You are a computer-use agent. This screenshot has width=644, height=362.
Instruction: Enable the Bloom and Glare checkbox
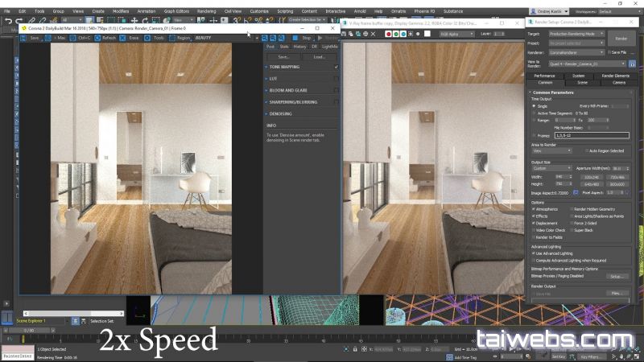tap(336, 90)
